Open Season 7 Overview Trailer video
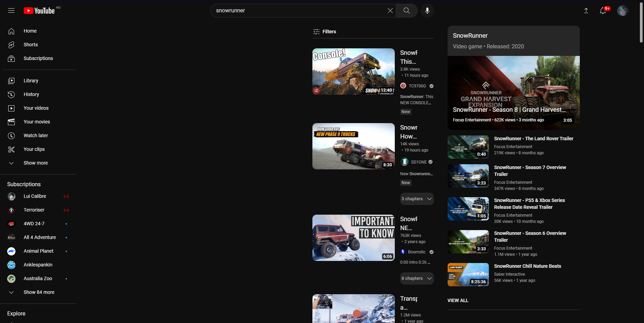644x323 pixels. coord(530,171)
